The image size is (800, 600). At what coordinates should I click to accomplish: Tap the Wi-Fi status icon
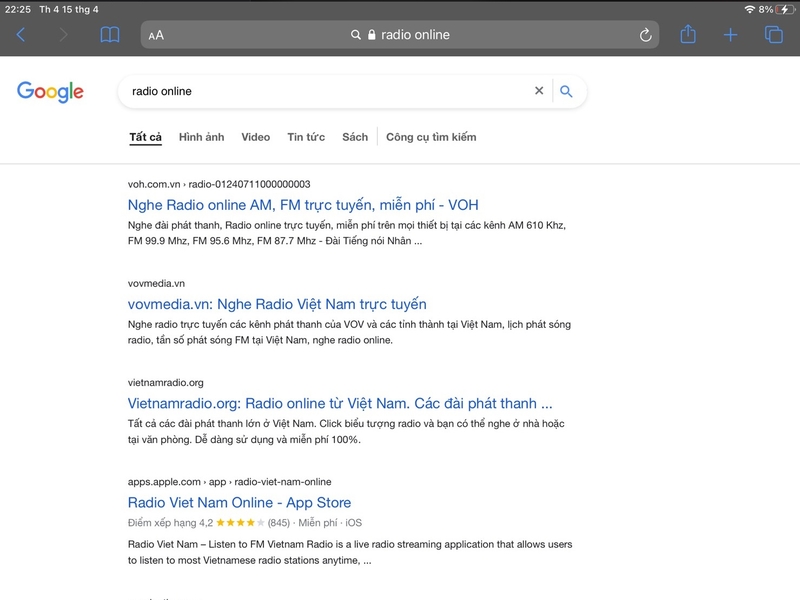coord(749,9)
